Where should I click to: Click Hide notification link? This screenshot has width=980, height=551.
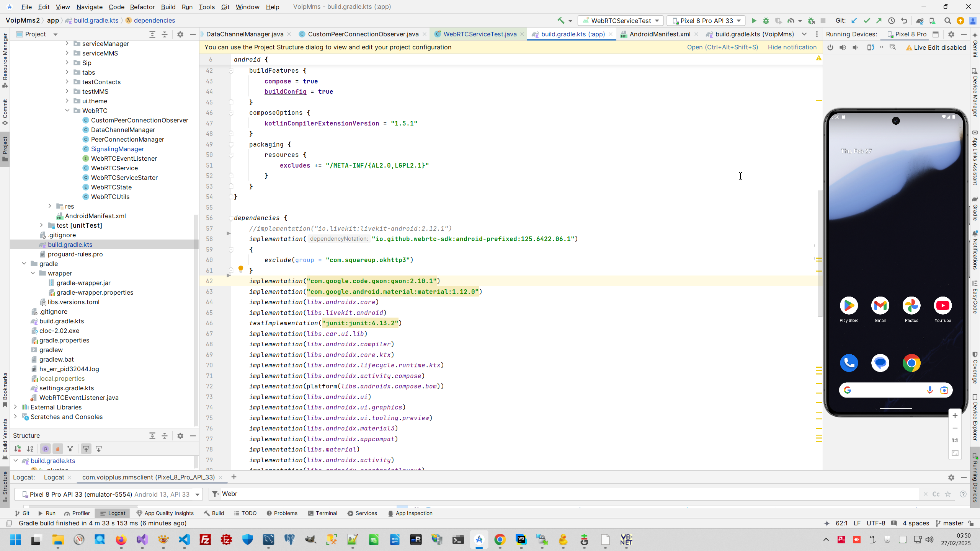[x=792, y=47]
